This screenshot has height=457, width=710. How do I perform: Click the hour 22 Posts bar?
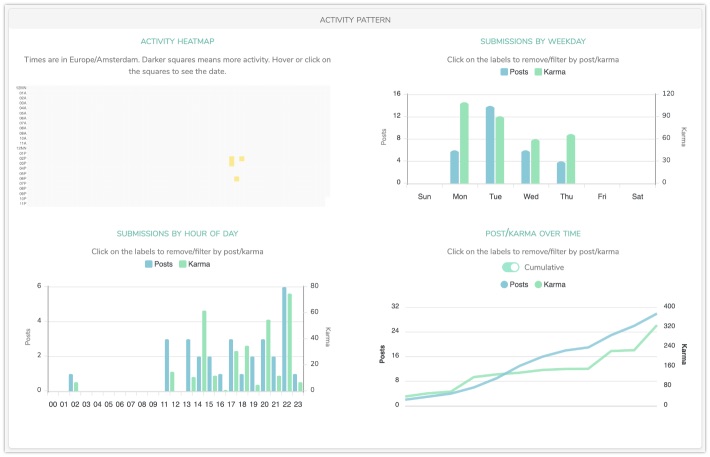tap(284, 339)
